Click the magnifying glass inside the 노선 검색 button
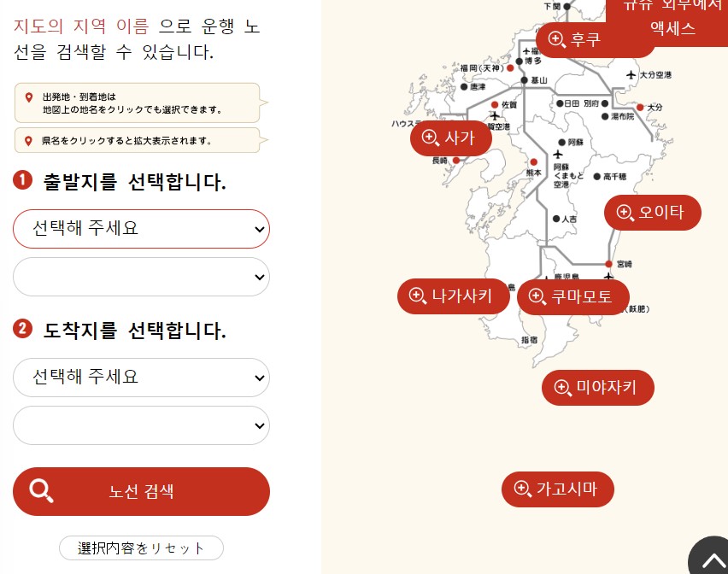Screen dimensions: 728x574 40,491
